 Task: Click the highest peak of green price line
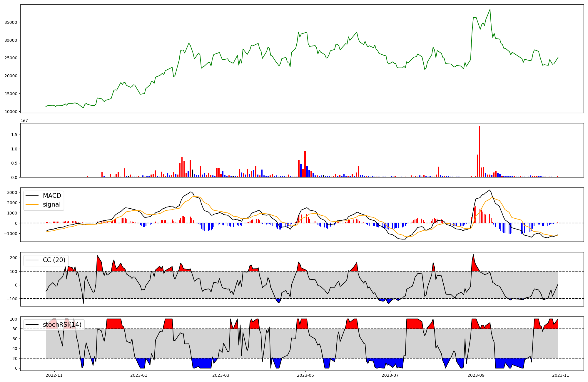tap(490, 10)
